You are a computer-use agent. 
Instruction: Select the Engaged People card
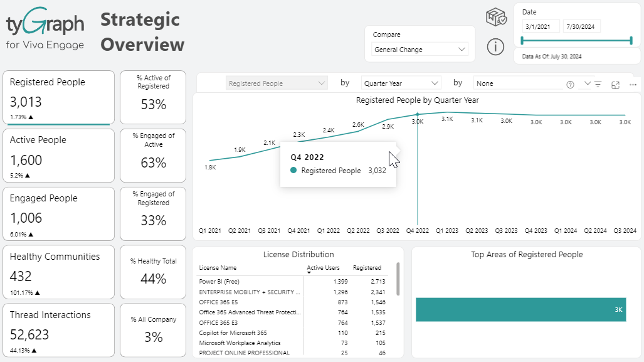(59, 214)
